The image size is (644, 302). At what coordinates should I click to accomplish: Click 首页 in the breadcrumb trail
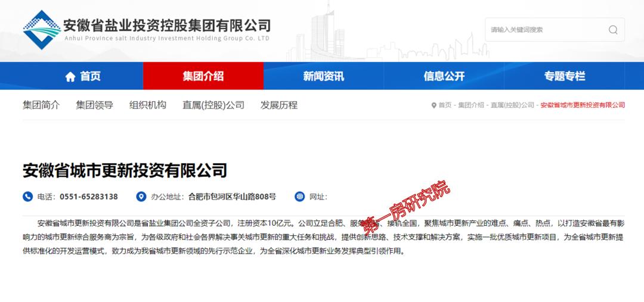(x=445, y=105)
